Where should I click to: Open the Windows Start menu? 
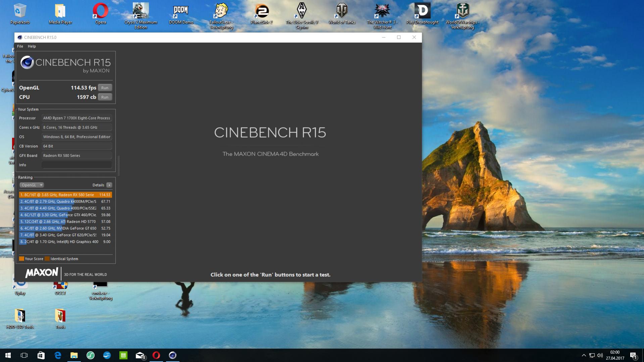(x=8, y=355)
